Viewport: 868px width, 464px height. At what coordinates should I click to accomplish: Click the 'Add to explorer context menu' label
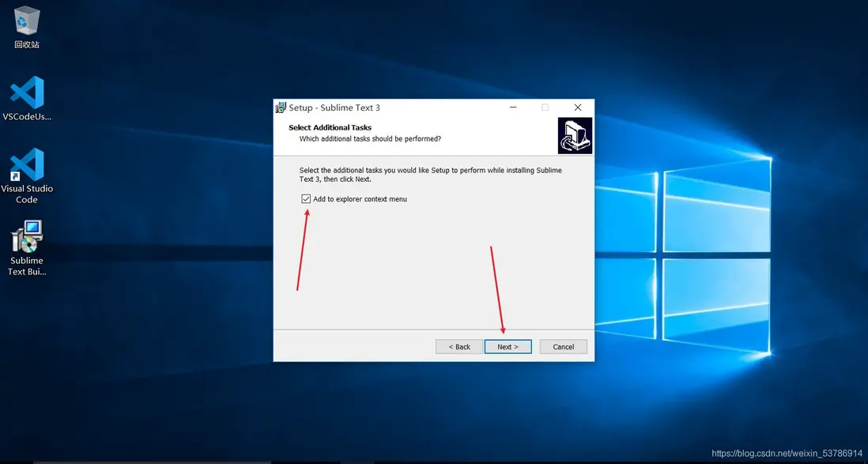360,198
